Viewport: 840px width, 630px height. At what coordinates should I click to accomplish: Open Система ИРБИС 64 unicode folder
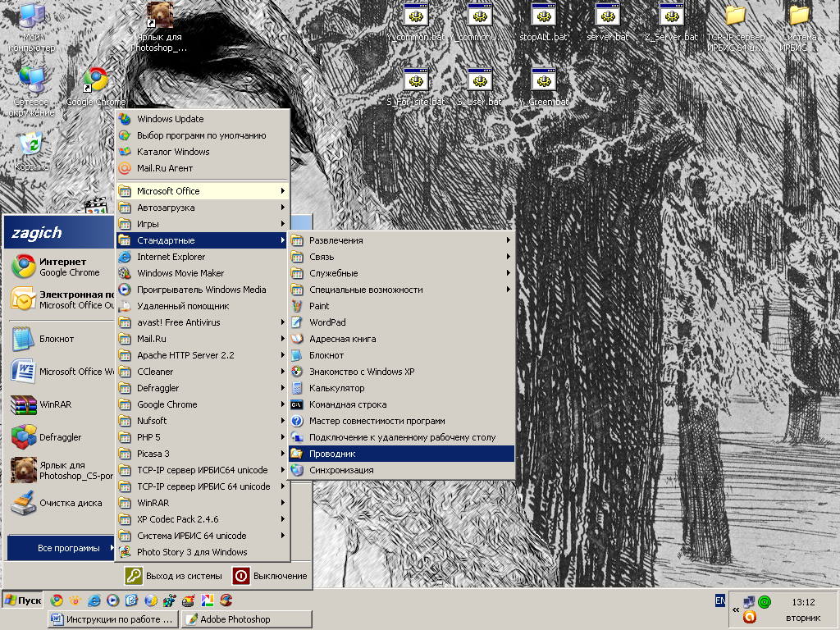coord(203,536)
